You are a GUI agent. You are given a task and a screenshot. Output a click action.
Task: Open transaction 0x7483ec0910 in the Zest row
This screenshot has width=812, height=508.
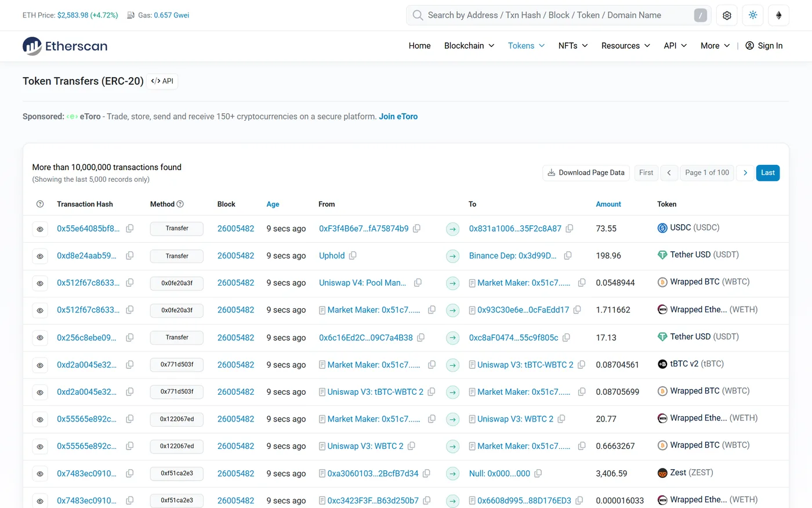pos(87,474)
